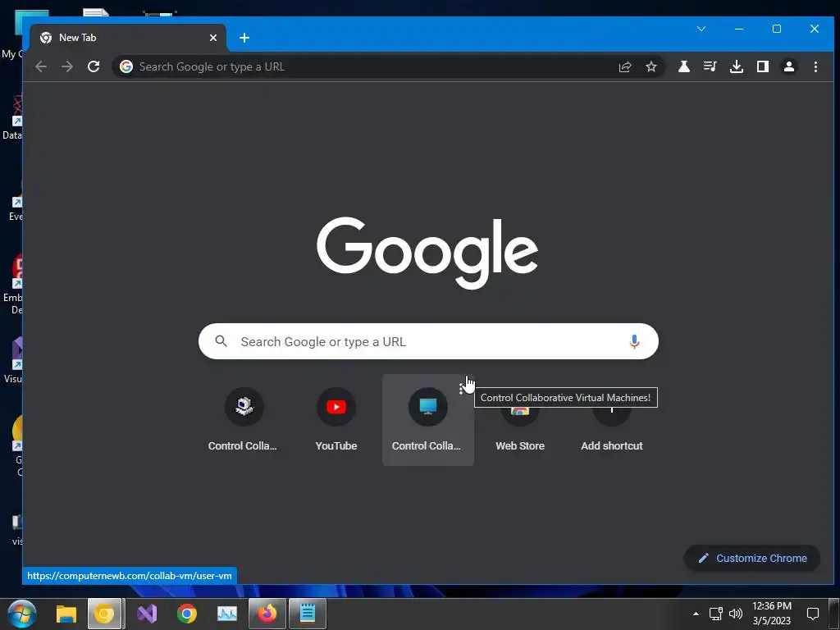
Task: Click the Google logo
Action: click(427, 253)
